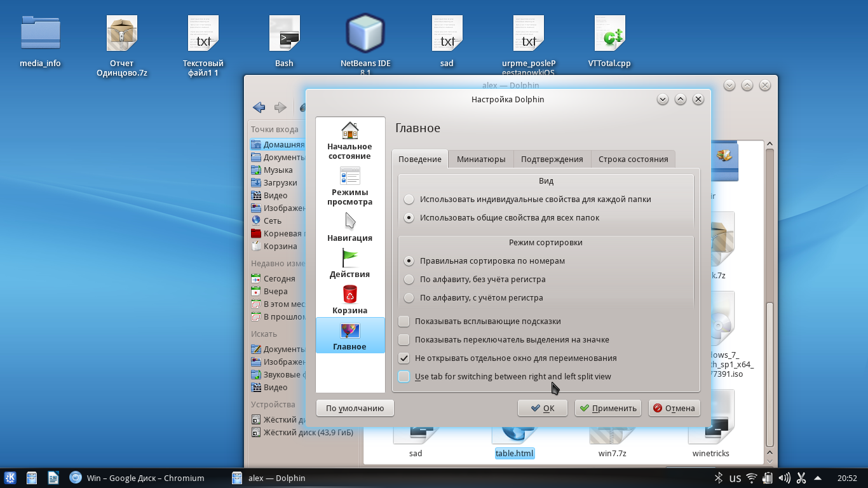The width and height of the screenshot is (868, 488).
Task: Click the По умолчанию button
Action: (355, 408)
